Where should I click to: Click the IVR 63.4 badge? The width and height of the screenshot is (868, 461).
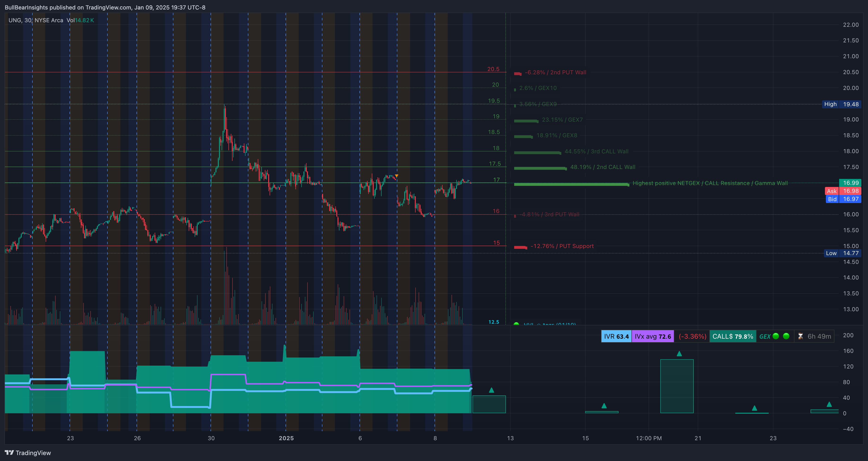(x=616, y=336)
